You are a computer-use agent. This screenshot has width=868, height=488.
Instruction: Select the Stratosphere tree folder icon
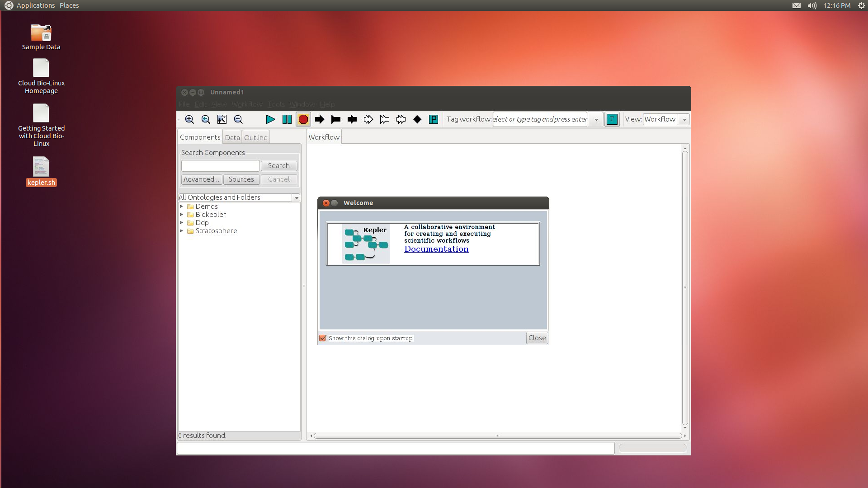pyautogui.click(x=190, y=231)
